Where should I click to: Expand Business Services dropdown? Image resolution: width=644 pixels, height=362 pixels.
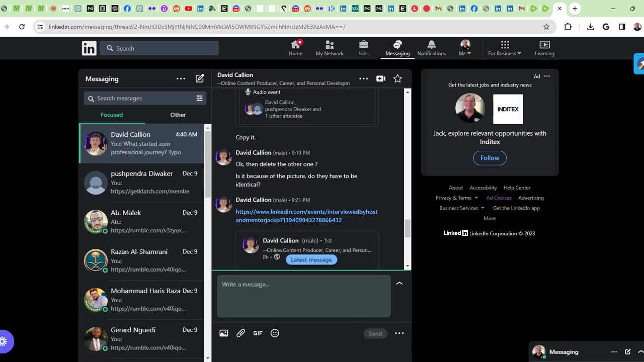point(462,208)
